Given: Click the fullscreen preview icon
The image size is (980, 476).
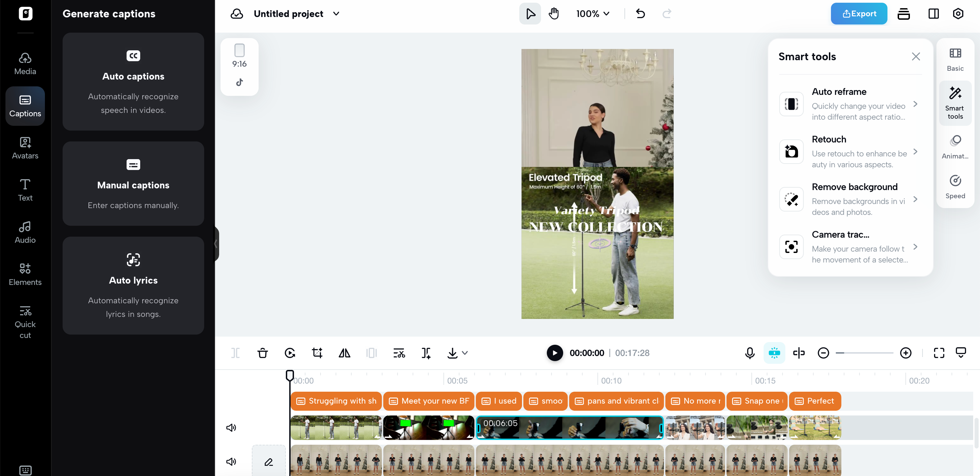Looking at the screenshot, I should click(938, 353).
